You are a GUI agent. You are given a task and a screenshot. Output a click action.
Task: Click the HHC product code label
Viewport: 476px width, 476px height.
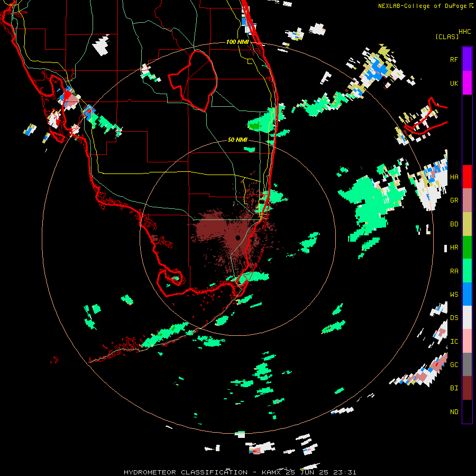464,32
